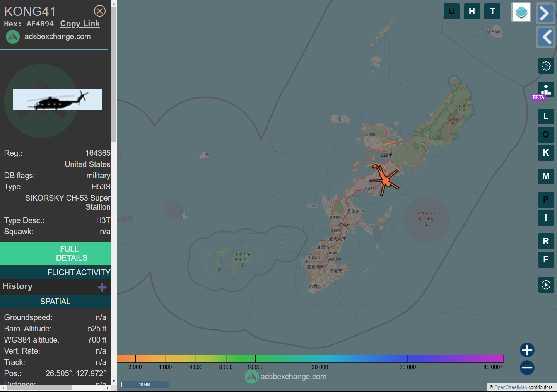This screenshot has width=557, height=392.
Task: Click the altitude color legend bar
Action: (310, 359)
